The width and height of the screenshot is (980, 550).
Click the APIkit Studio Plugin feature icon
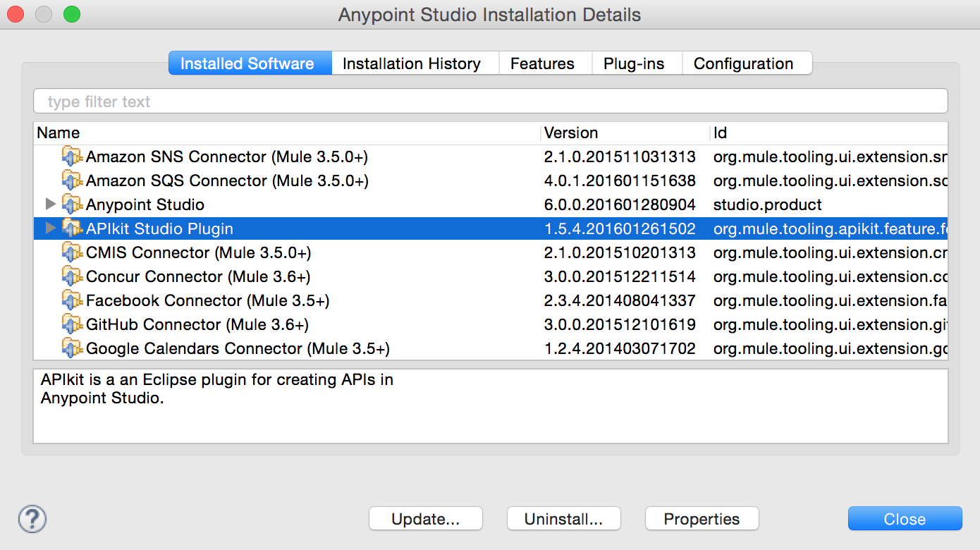71,228
